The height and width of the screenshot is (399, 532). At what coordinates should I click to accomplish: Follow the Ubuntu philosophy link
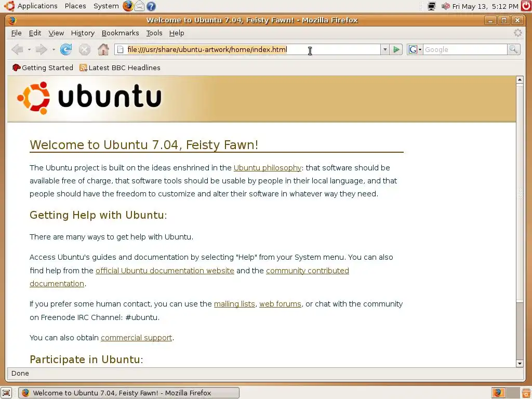click(268, 168)
